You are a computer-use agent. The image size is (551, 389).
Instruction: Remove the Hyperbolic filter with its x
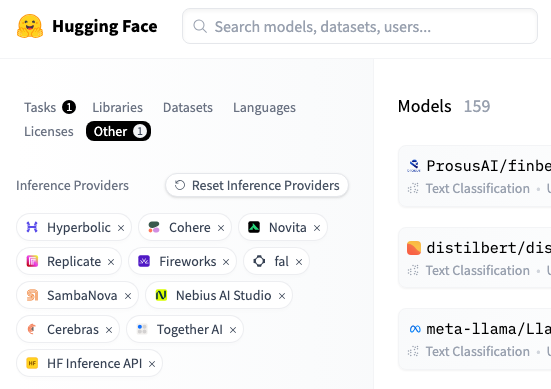coord(121,228)
